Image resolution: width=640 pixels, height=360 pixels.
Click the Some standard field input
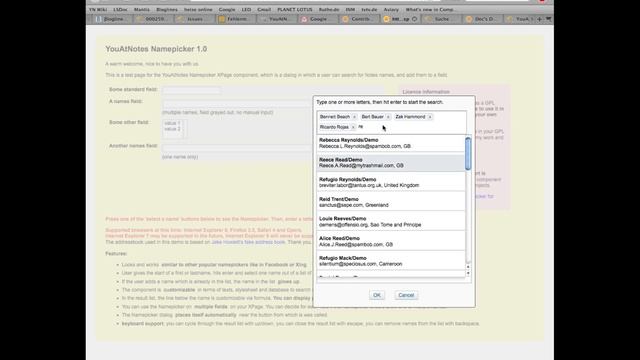191,90
